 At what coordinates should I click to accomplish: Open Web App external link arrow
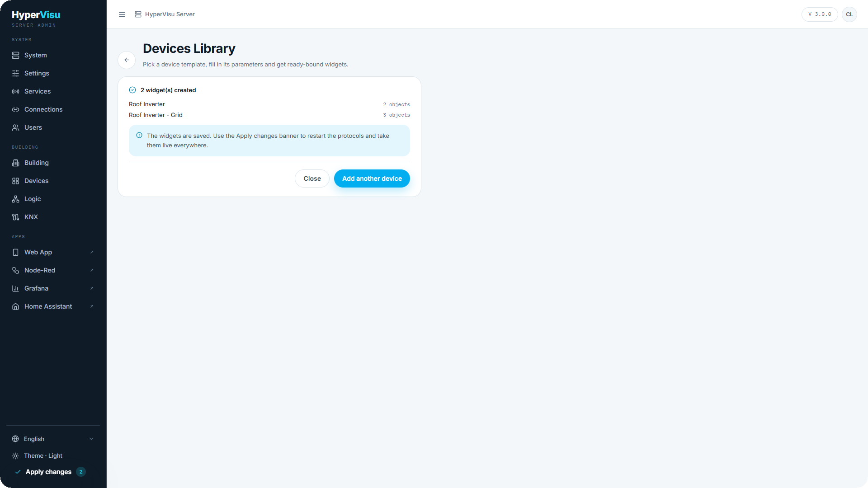(92, 252)
